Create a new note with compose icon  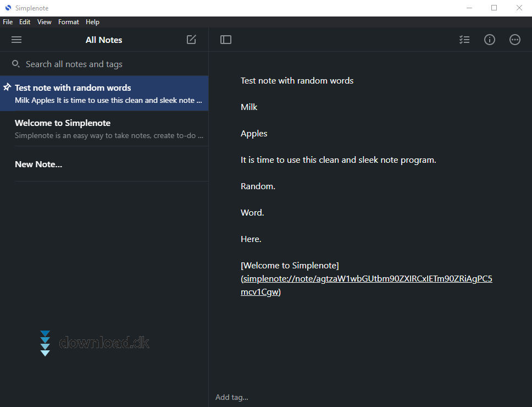[191, 40]
